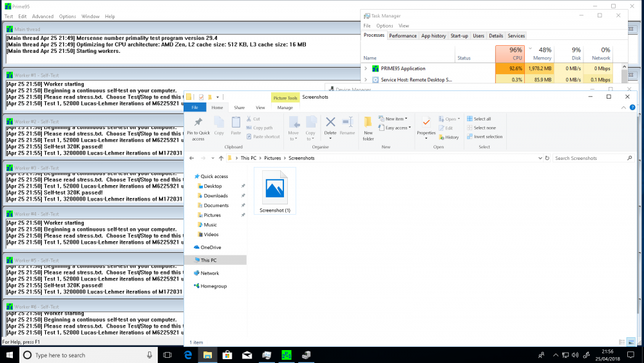Open Test menu in Prime95
The image size is (644, 363).
click(x=8, y=17)
